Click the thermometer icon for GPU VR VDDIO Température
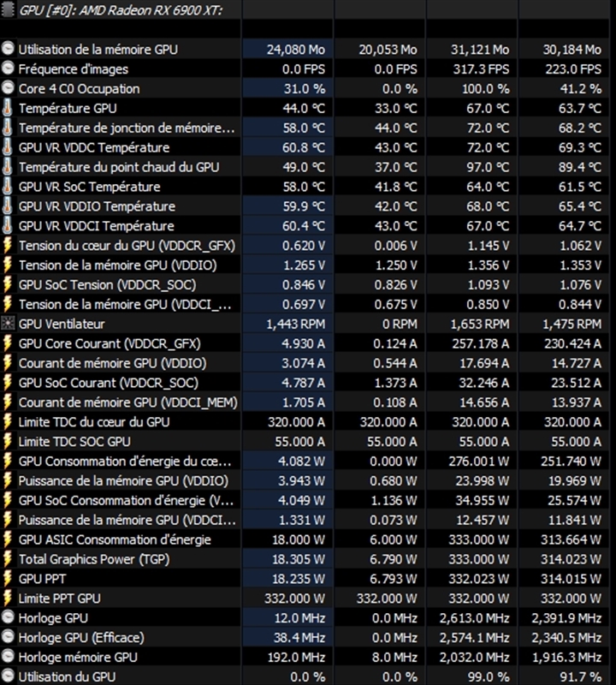The image size is (616, 685). (8, 206)
